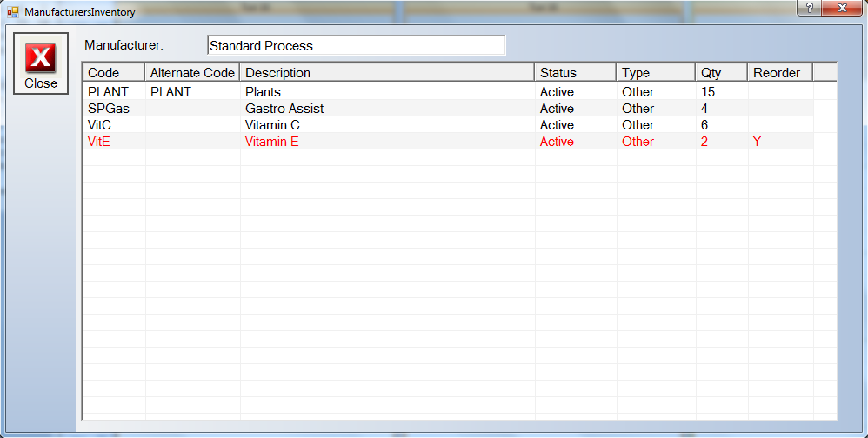This screenshot has width=868, height=438.
Task: Click the Plants description cell
Action: click(x=263, y=92)
